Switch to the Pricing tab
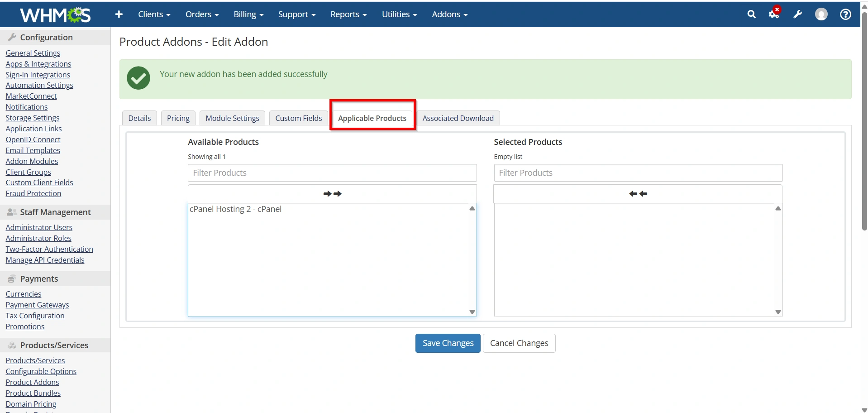This screenshot has height=413, width=868. 178,118
